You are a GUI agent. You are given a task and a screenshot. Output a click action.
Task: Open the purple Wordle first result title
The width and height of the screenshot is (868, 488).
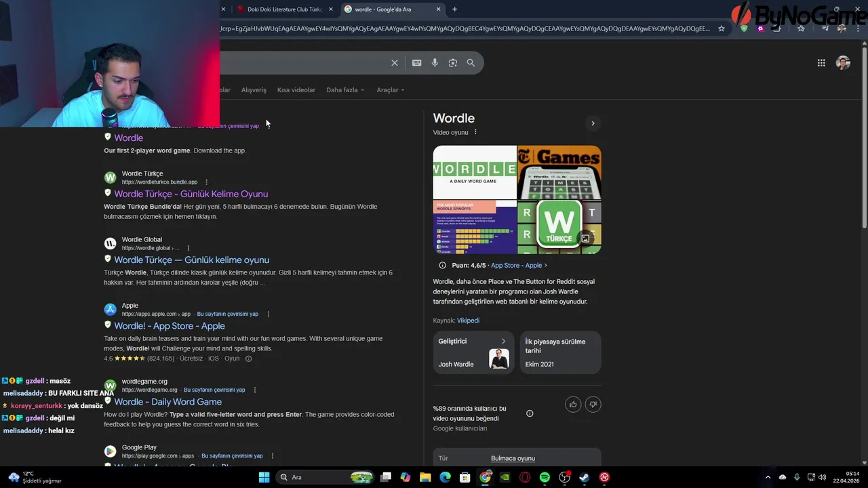pos(128,138)
